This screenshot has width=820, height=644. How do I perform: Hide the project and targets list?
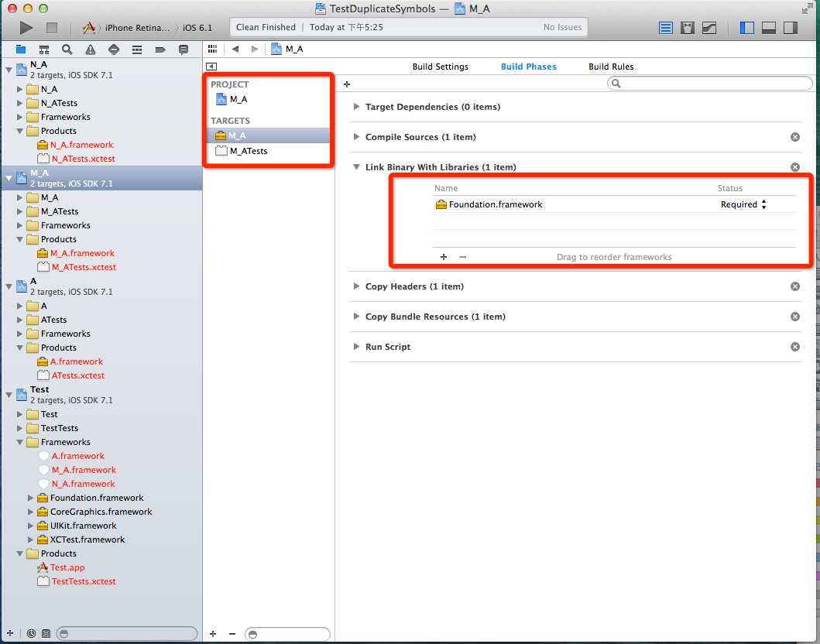(211, 67)
